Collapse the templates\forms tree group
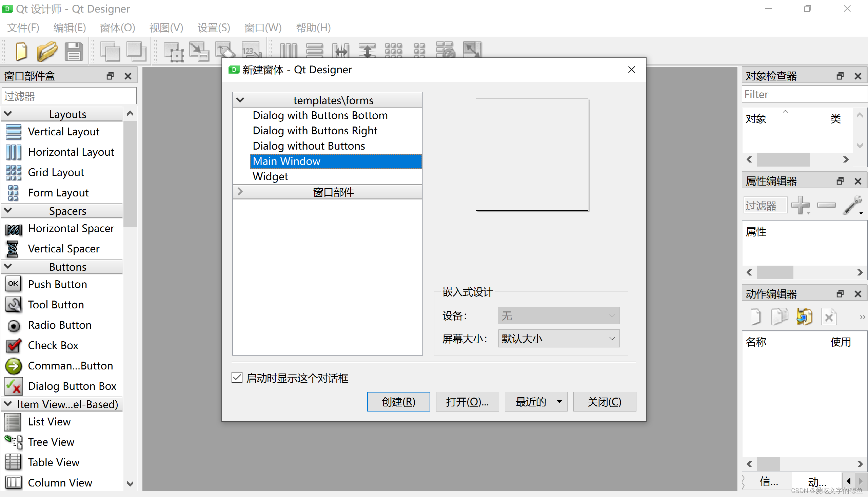868x497 pixels. (240, 100)
